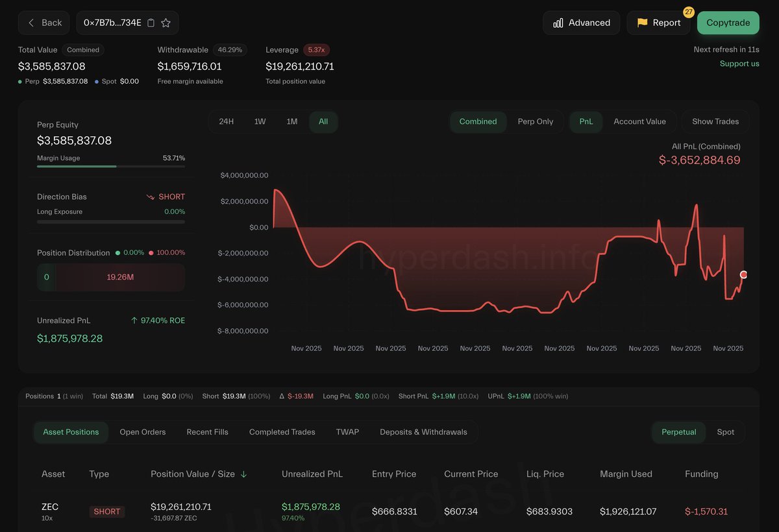The image size is (779, 532).
Task: Click the 27 notification badge
Action: pyautogui.click(x=689, y=12)
